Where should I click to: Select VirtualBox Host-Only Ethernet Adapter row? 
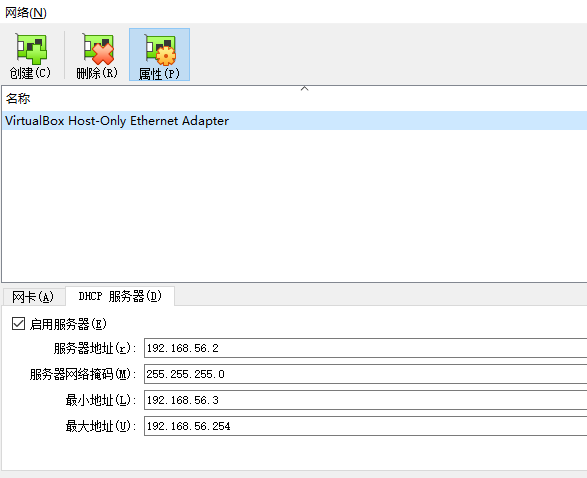click(294, 121)
